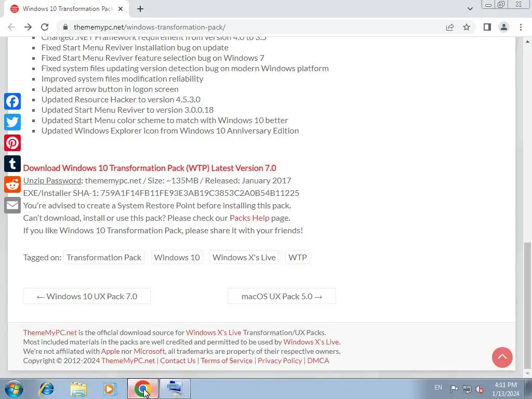Open the Windows 10 tag
This screenshot has width=532, height=399.
pos(177,258)
